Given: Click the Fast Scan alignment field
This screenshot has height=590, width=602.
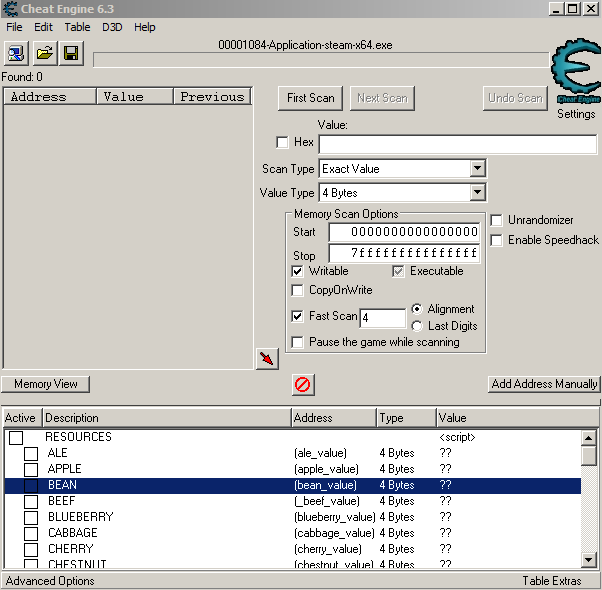Looking at the screenshot, I should [382, 318].
